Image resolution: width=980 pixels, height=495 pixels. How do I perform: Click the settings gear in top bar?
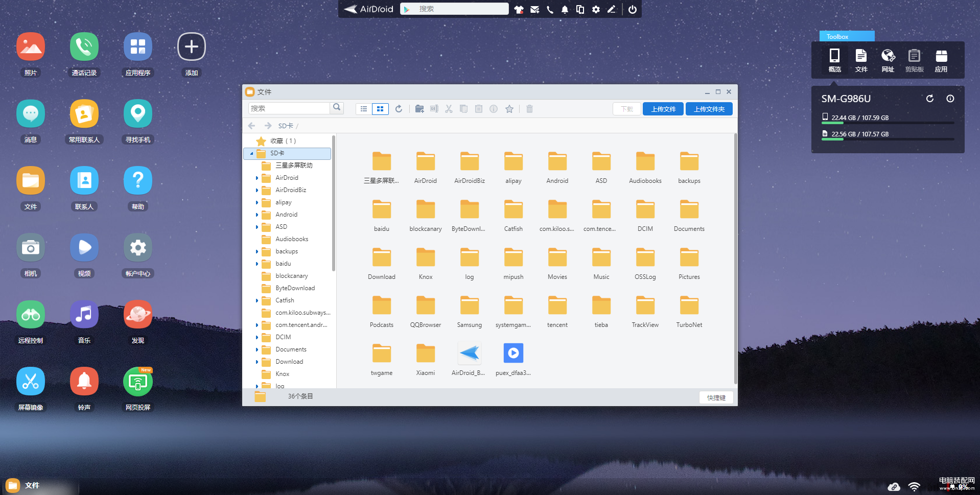(596, 9)
